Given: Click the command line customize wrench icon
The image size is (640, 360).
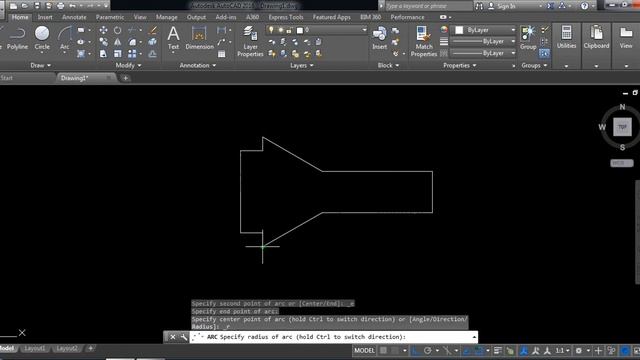Looking at the screenshot, I should tap(184, 337).
